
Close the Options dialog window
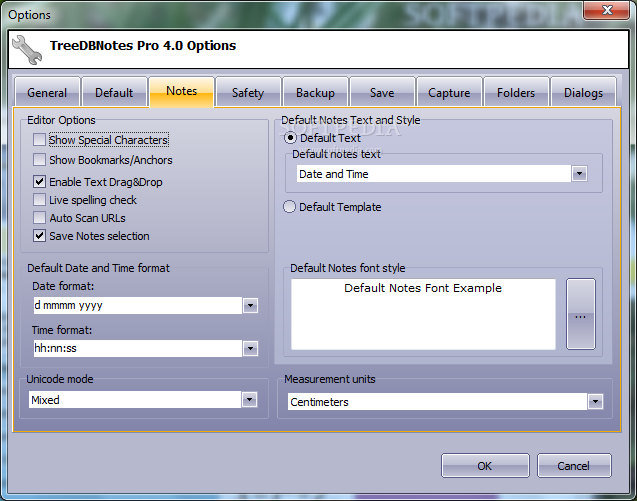click(606, 10)
